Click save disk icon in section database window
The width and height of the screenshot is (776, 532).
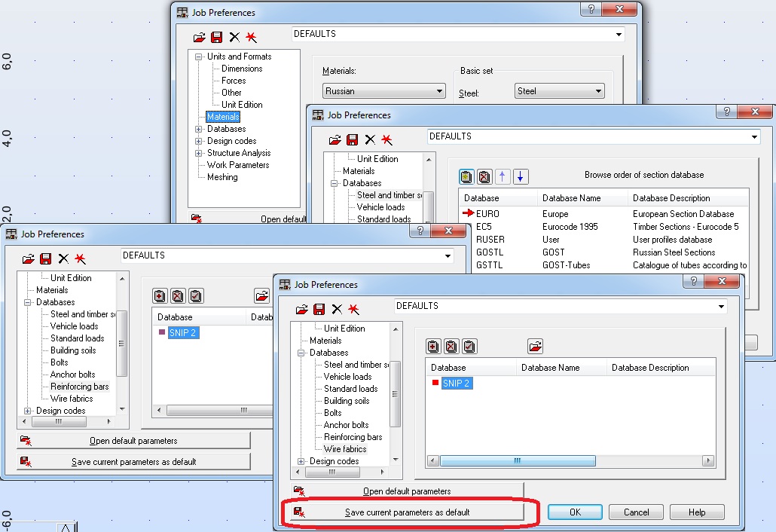point(353,139)
